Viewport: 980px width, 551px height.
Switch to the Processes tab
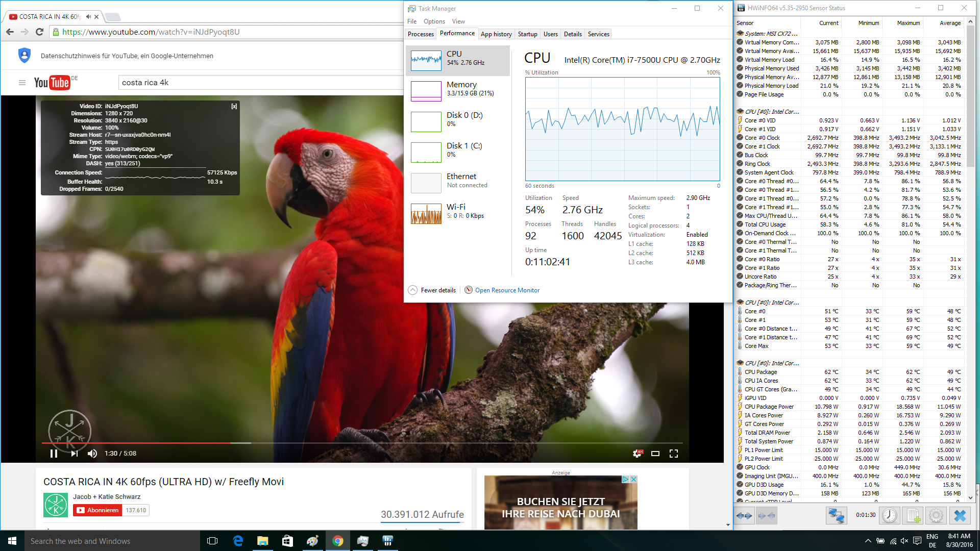(x=421, y=34)
